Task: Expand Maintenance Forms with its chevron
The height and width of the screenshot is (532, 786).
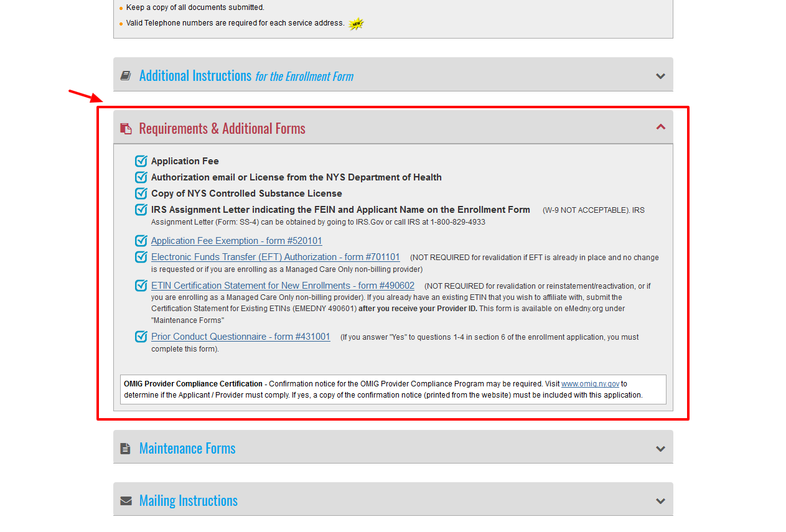Action: click(660, 449)
